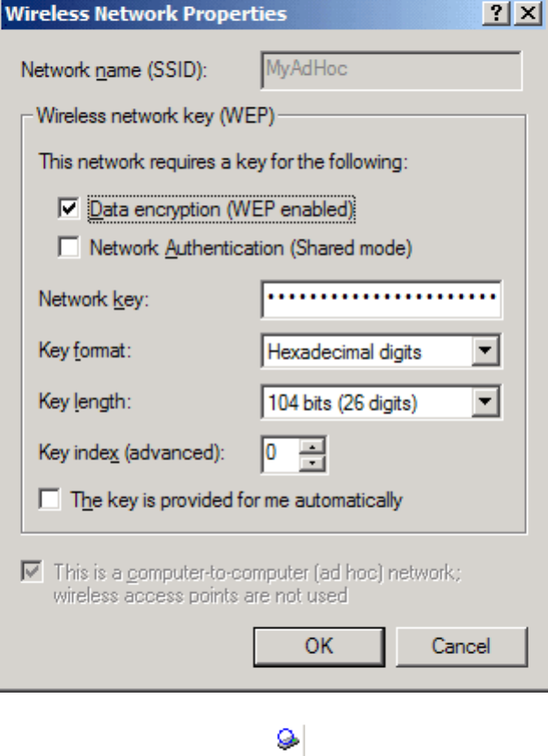
Task: Open the Key format dropdown
Action: (486, 353)
